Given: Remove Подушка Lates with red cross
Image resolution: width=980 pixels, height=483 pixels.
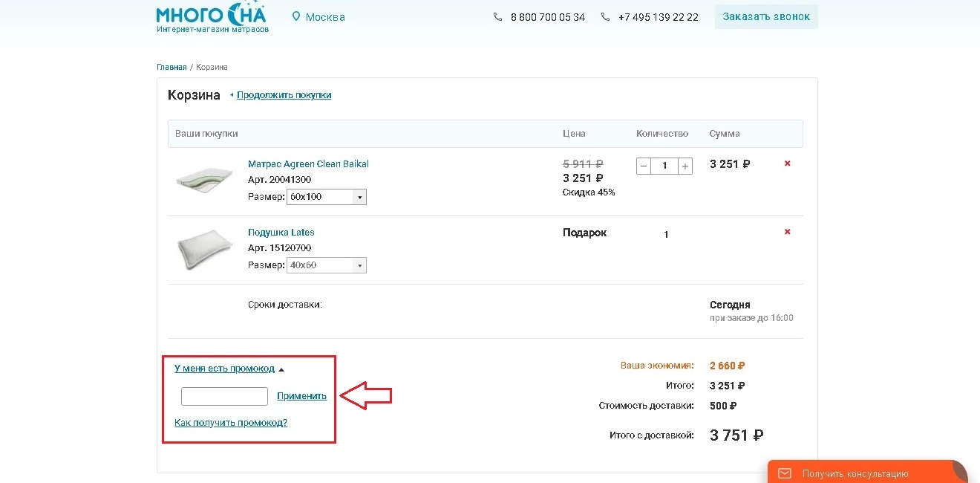Looking at the screenshot, I should (x=788, y=232).
